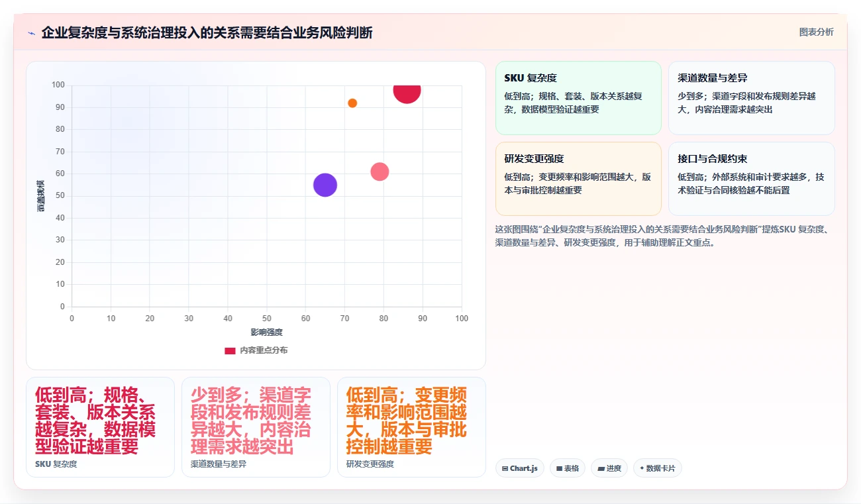
Task: Select the small orange bubble in chart
Action: click(x=352, y=103)
